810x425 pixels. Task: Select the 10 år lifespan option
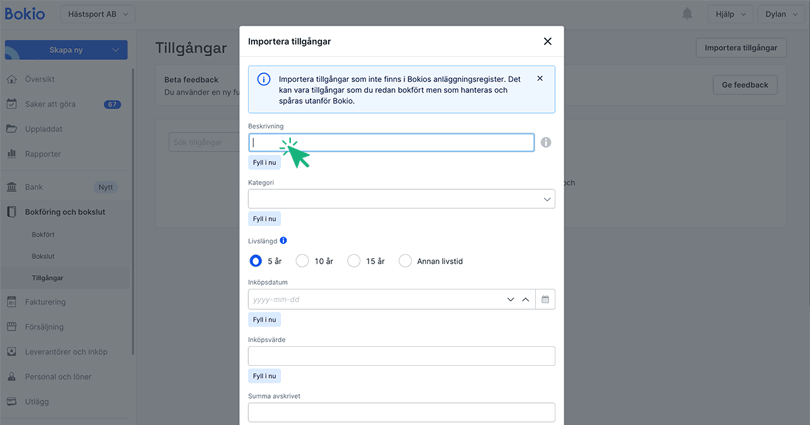coord(302,261)
